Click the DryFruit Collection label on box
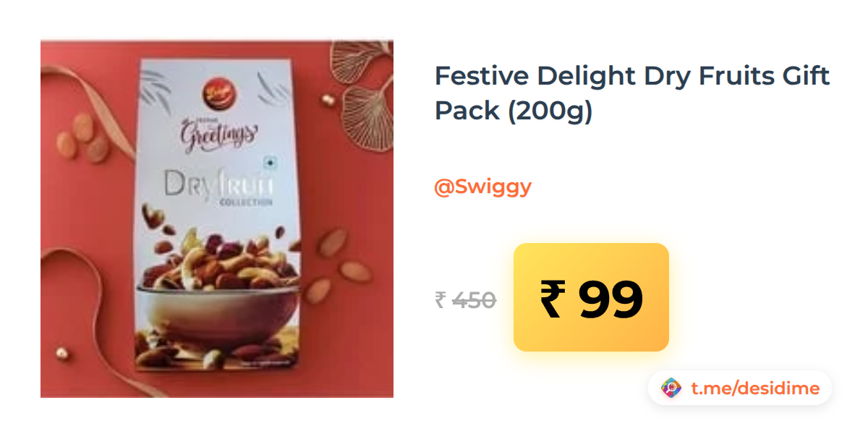Screen dimensions: 868x434 tap(218, 187)
